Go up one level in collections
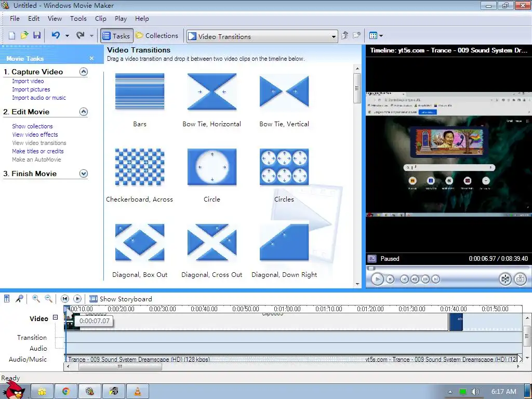The width and height of the screenshot is (532, 399). click(x=345, y=35)
